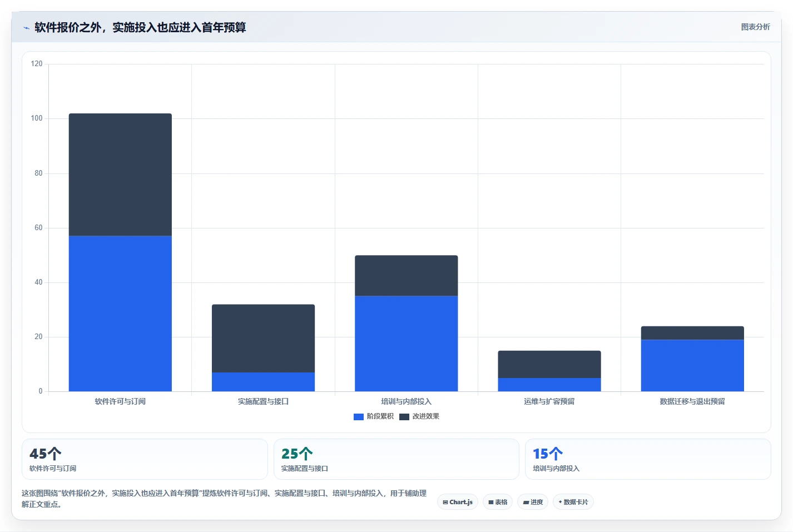The image size is (793, 532).
Task: Click the dark bar segment for 运维与扩容预留
Action: pos(549,364)
